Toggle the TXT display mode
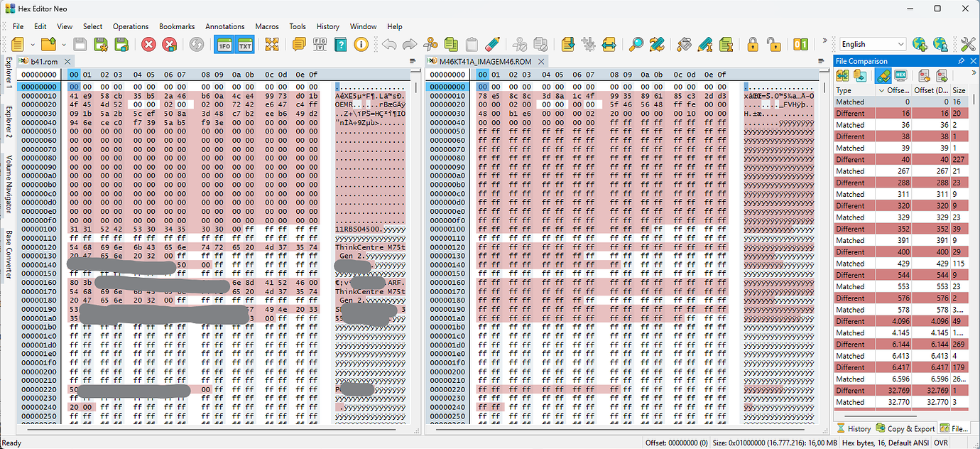The height and width of the screenshot is (449, 980). 244,44
